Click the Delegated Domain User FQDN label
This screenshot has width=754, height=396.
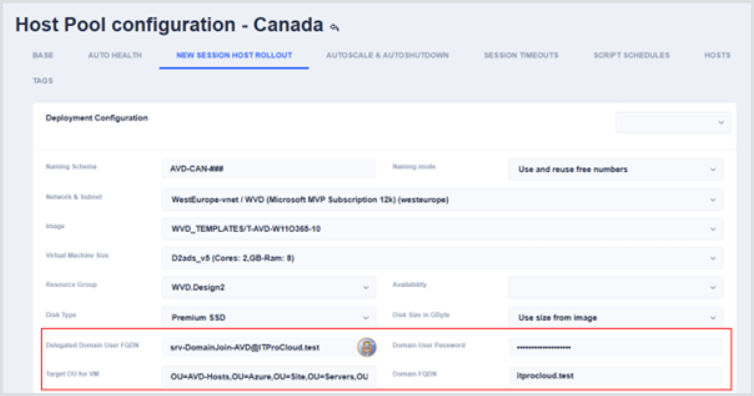[92, 345]
